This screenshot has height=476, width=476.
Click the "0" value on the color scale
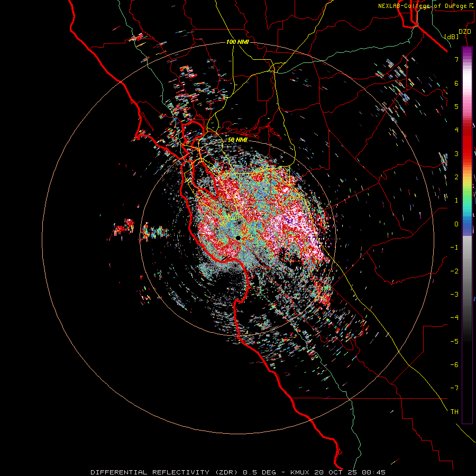456,224
